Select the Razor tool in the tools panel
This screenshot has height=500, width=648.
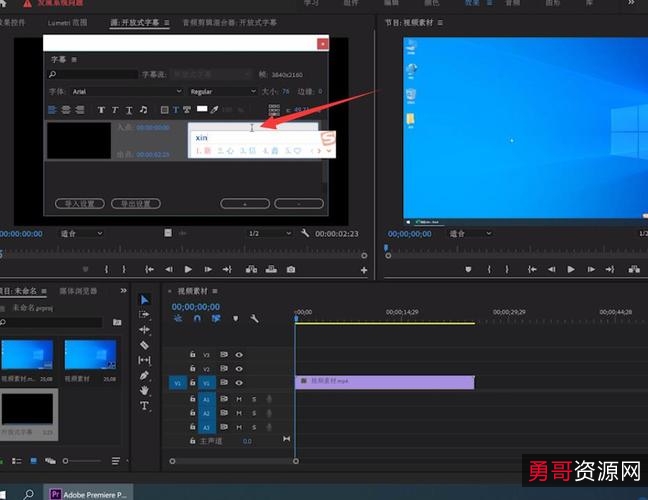[x=144, y=345]
